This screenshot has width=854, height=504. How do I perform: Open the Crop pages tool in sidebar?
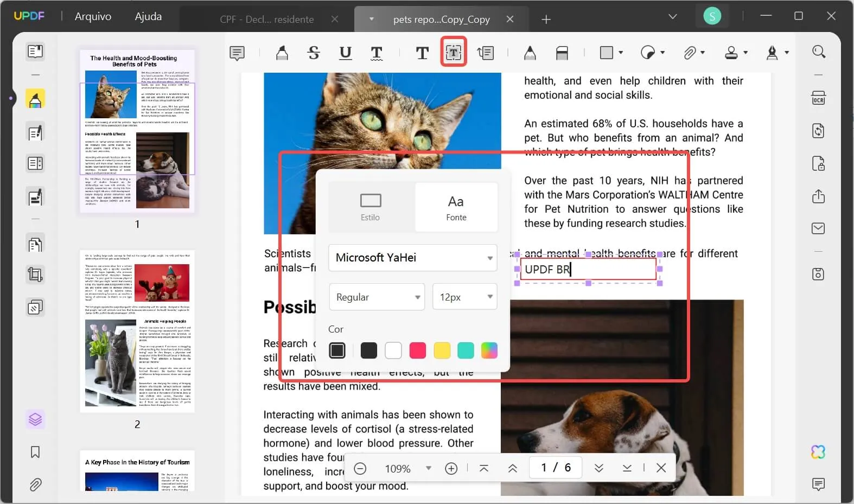tap(35, 275)
